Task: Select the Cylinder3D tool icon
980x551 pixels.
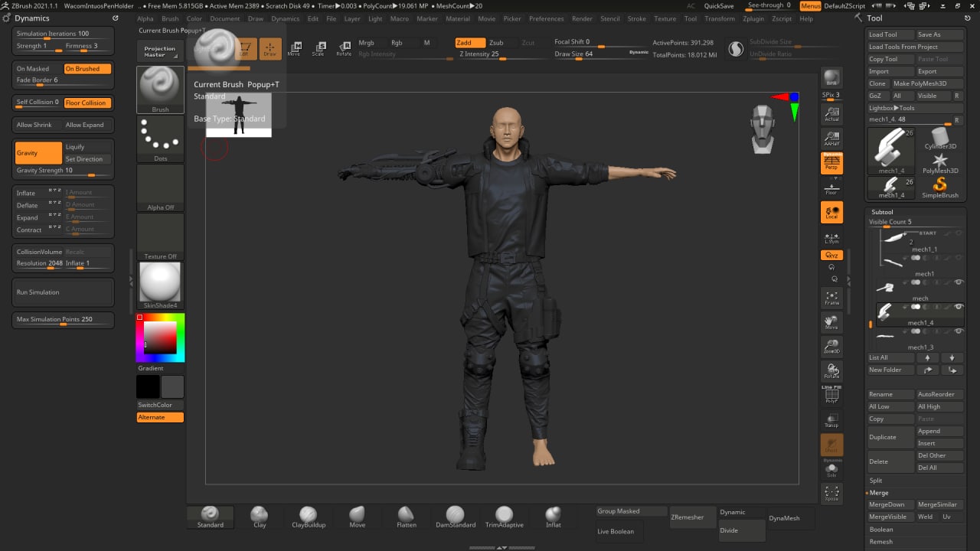Action: [x=939, y=139]
